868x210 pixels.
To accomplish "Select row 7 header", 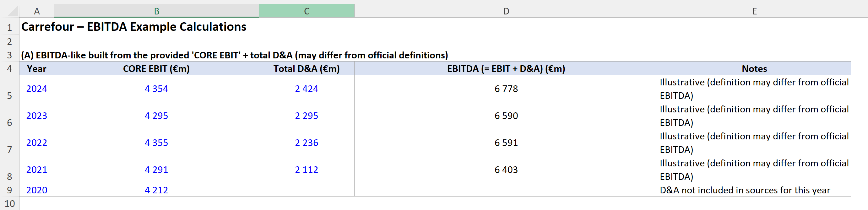I will [x=9, y=143].
